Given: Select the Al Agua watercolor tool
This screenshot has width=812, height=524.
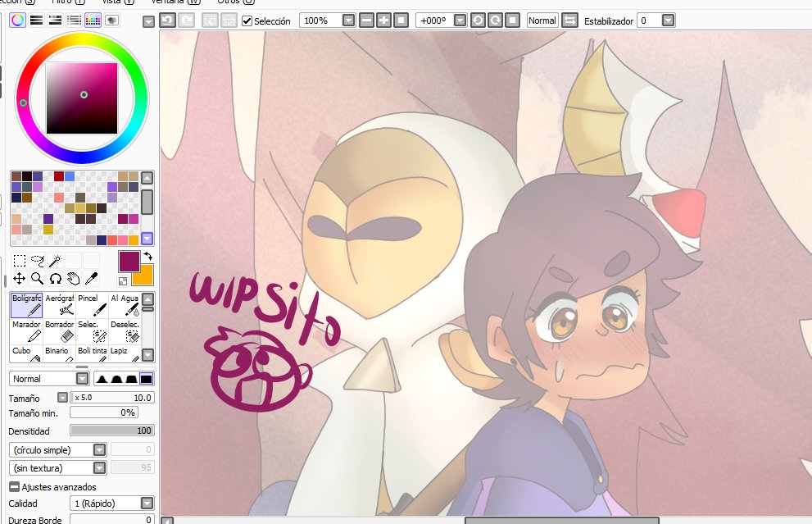Looking at the screenshot, I should 125,305.
